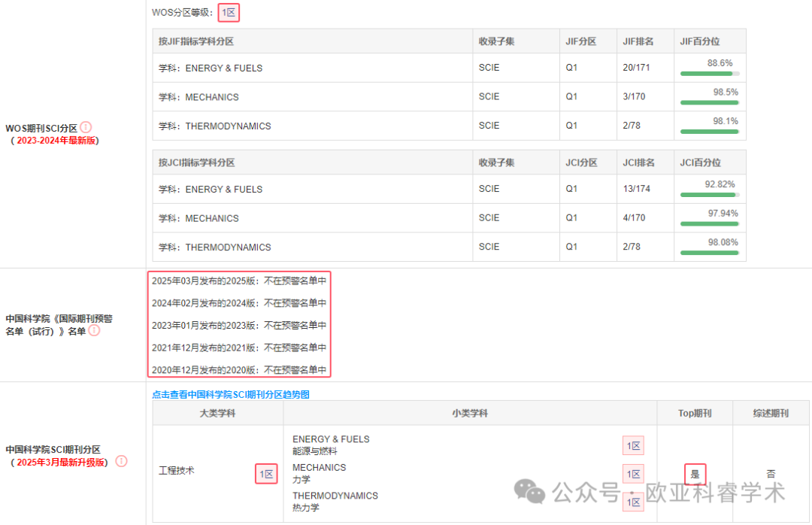Viewport: 812px width, 525px height.
Task: Click 2023年01月发布的2023版 warning list entry
Action: 239,326
